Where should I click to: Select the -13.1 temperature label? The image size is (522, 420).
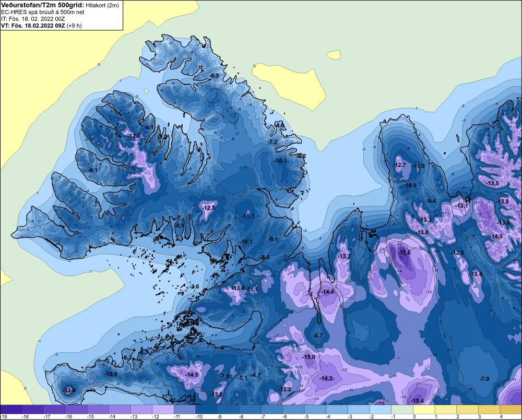tap(461, 206)
